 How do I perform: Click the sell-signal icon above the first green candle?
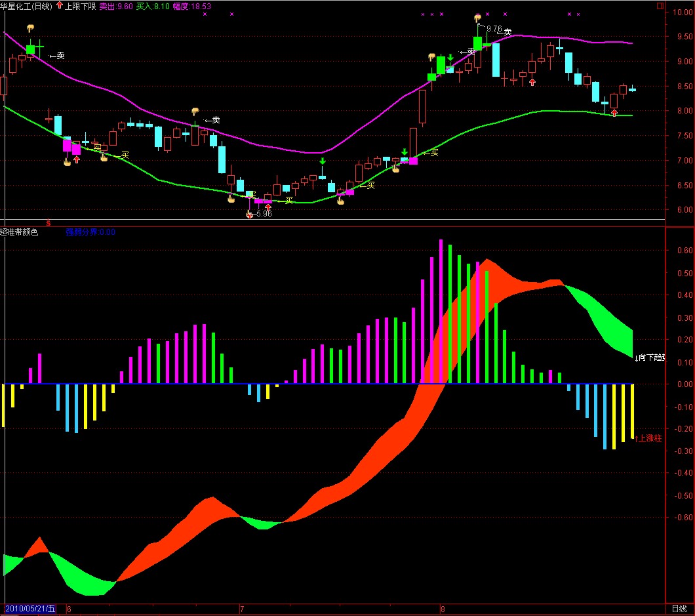pyautogui.click(x=30, y=28)
